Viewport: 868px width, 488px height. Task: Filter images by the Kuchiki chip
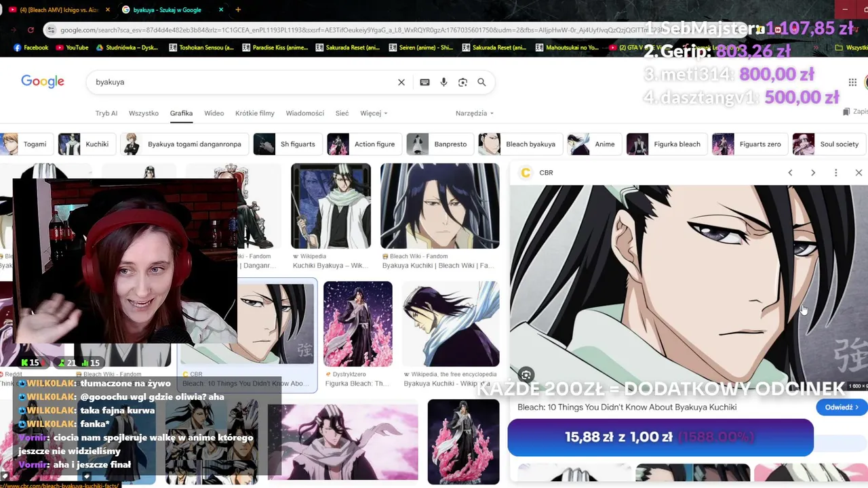(x=87, y=144)
